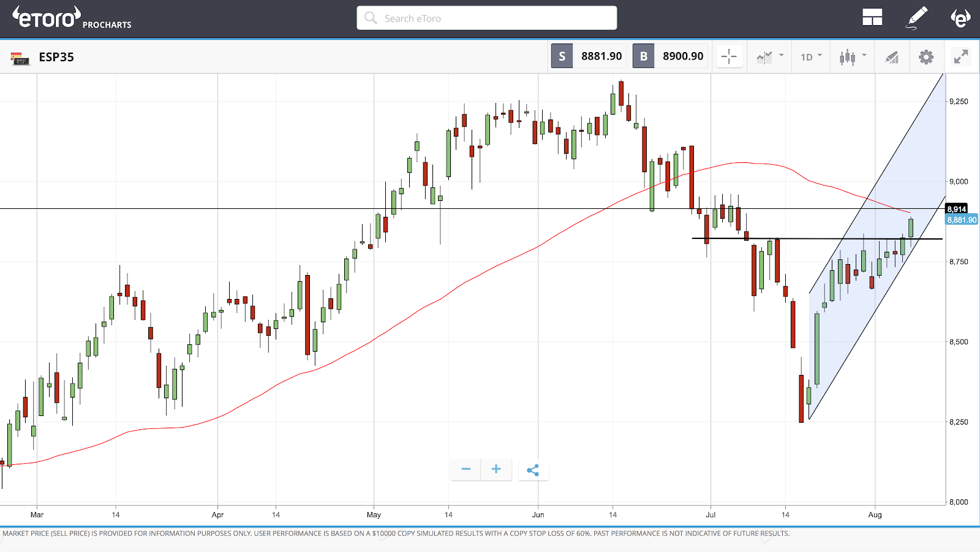The image size is (980, 552).
Task: Zoom in the chart with plus button
Action: point(496,469)
